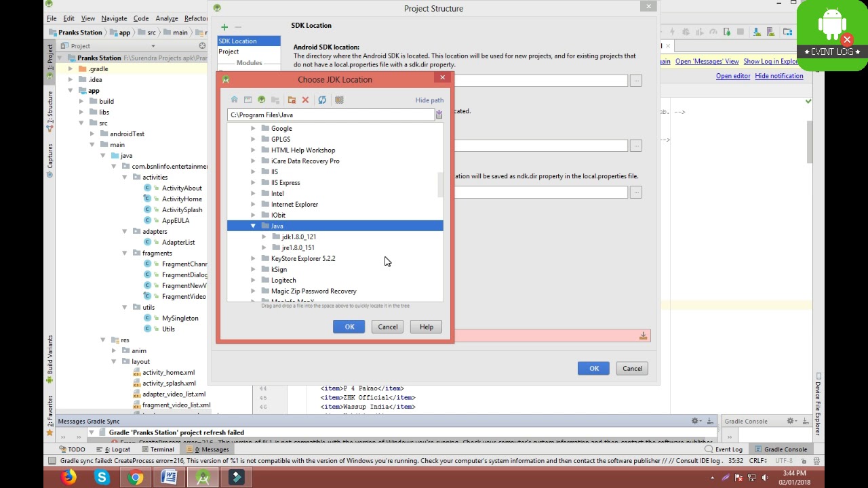Click OK in Project Structure dialog
The height and width of the screenshot is (488, 868).
(x=594, y=368)
